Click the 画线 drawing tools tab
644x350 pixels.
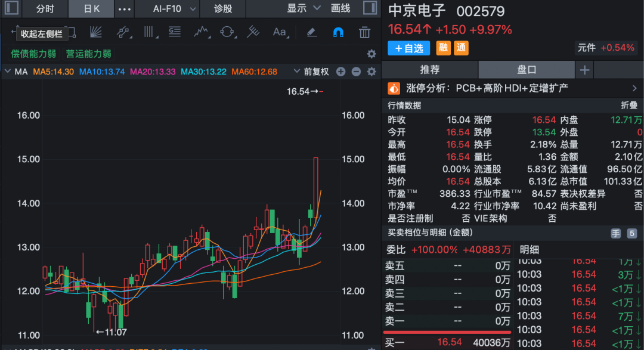click(340, 8)
